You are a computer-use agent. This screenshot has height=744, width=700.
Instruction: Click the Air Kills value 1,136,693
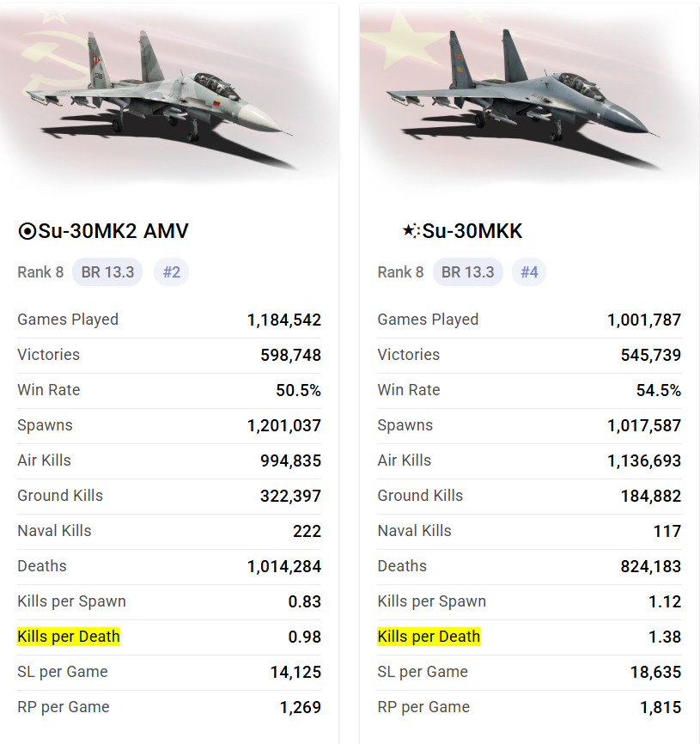pos(644,461)
